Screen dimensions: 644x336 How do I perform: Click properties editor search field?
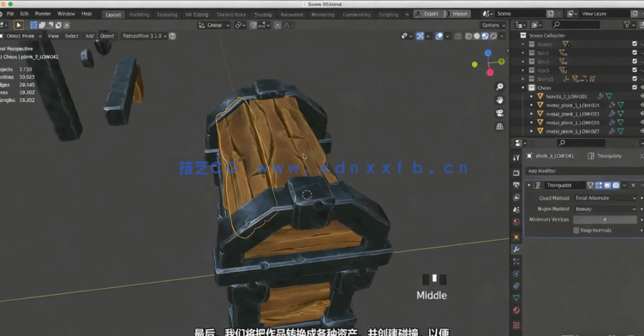pyautogui.click(x=581, y=142)
